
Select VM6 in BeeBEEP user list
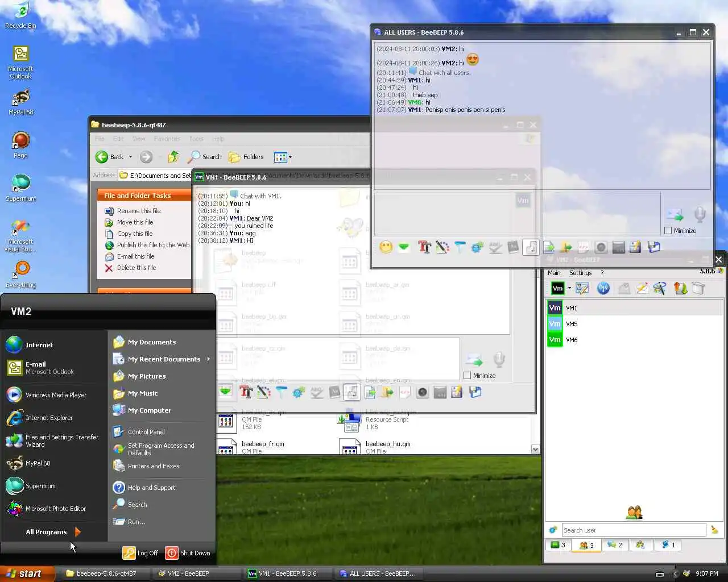click(x=634, y=340)
